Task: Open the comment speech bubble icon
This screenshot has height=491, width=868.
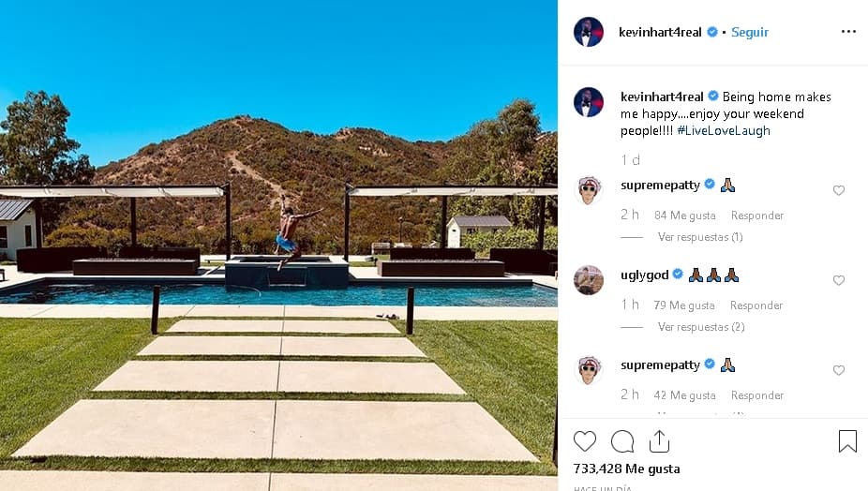Action: 622,441
